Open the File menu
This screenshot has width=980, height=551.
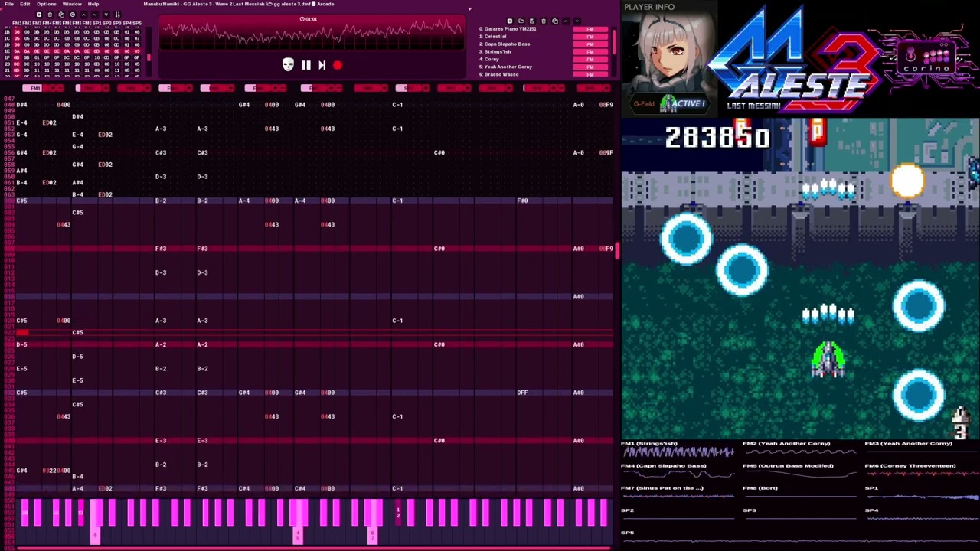[9, 4]
